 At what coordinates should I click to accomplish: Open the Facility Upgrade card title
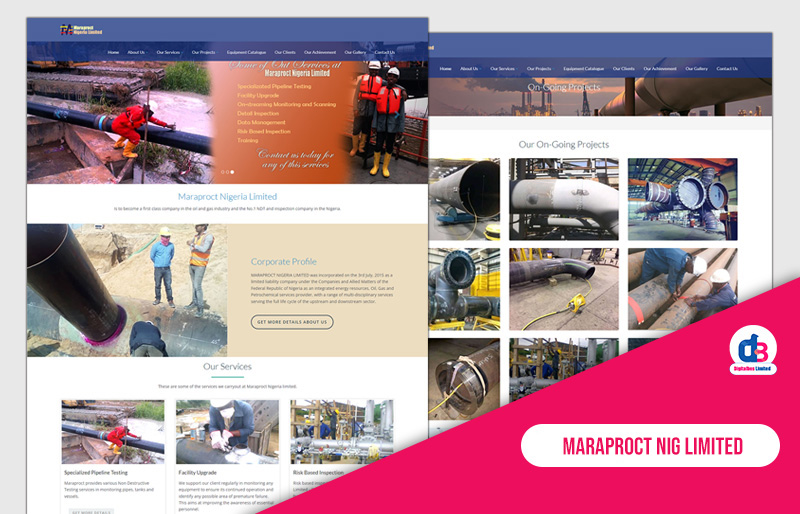(x=197, y=473)
